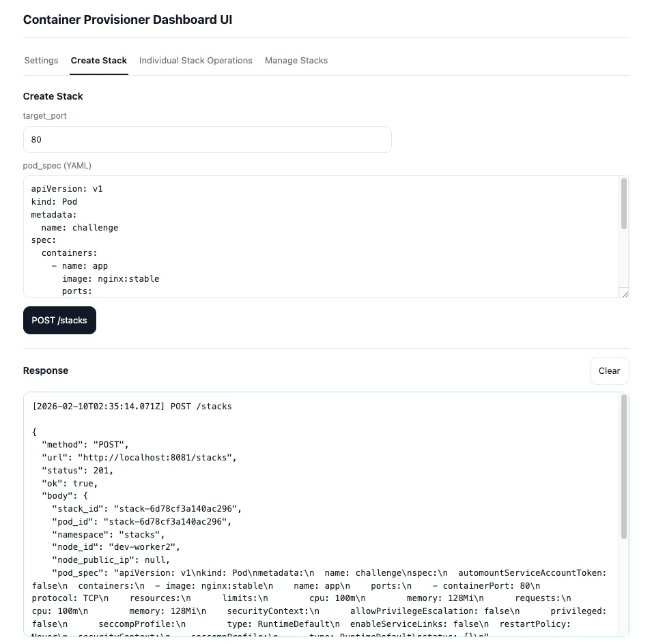Click the Response section heading
Viewport: 652px width, 644px height.
46,371
